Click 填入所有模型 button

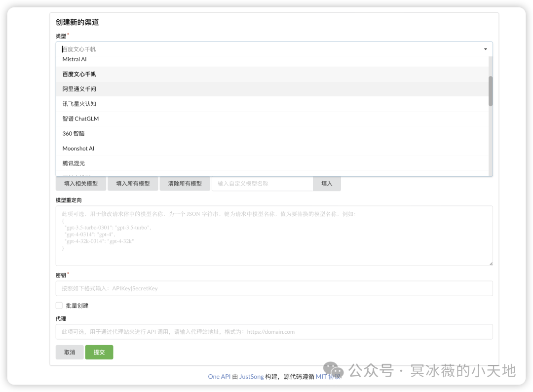(x=133, y=184)
